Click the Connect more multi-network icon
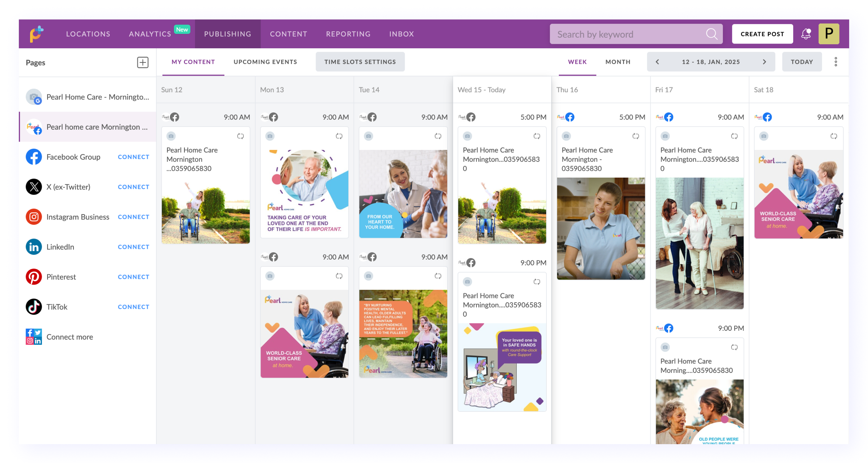This screenshot has height=463, width=868. click(x=34, y=337)
